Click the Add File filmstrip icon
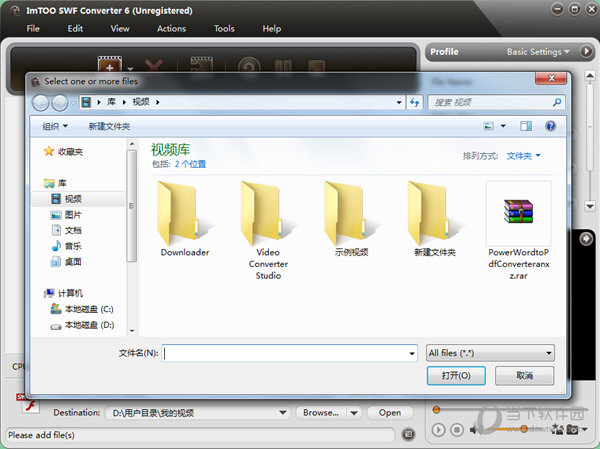Viewport: 600px width, 449px height. pyautogui.click(x=110, y=64)
